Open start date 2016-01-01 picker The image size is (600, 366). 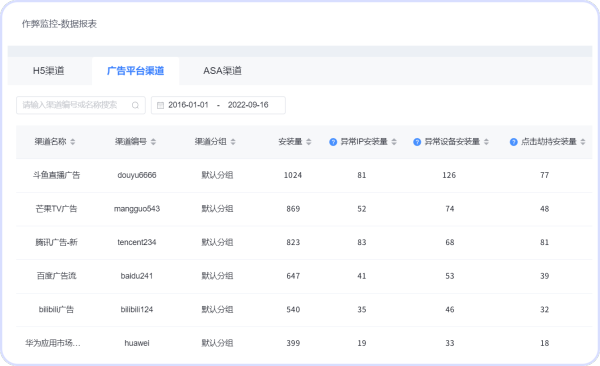[x=188, y=105]
